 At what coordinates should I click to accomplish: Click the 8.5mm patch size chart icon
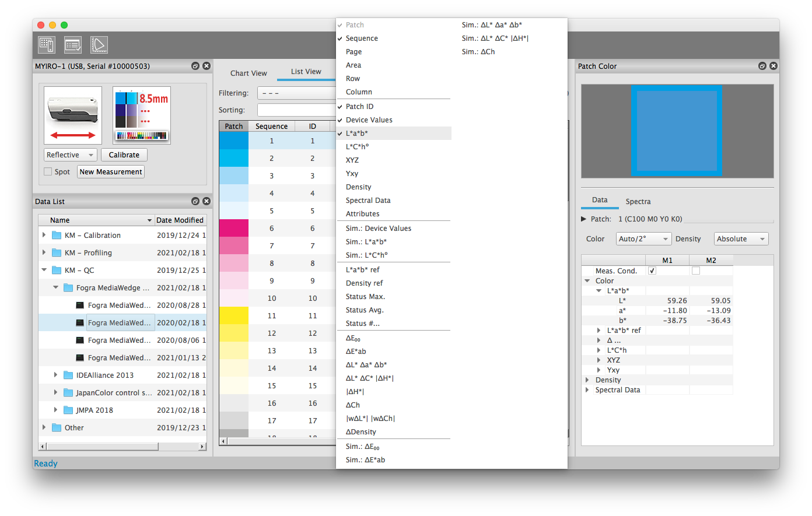point(142,115)
